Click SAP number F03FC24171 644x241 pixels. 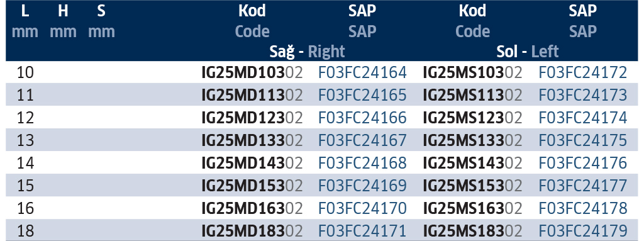coord(363,231)
